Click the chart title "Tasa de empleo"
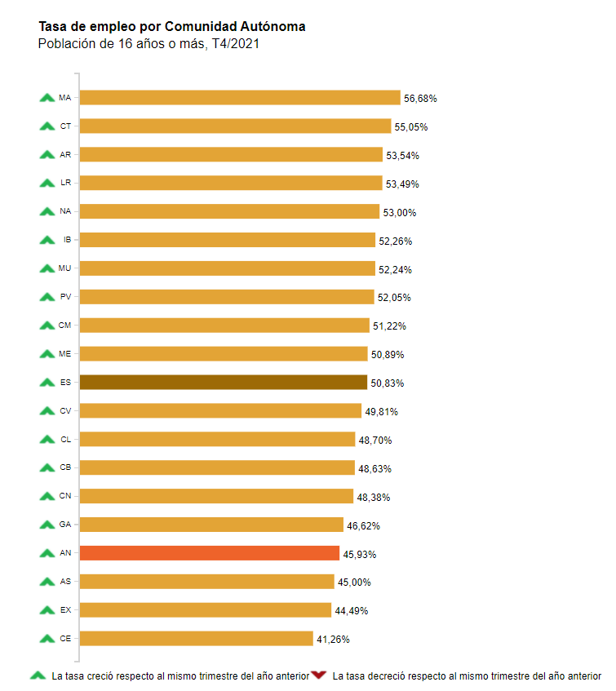This screenshot has width=616, height=691. click(x=172, y=27)
